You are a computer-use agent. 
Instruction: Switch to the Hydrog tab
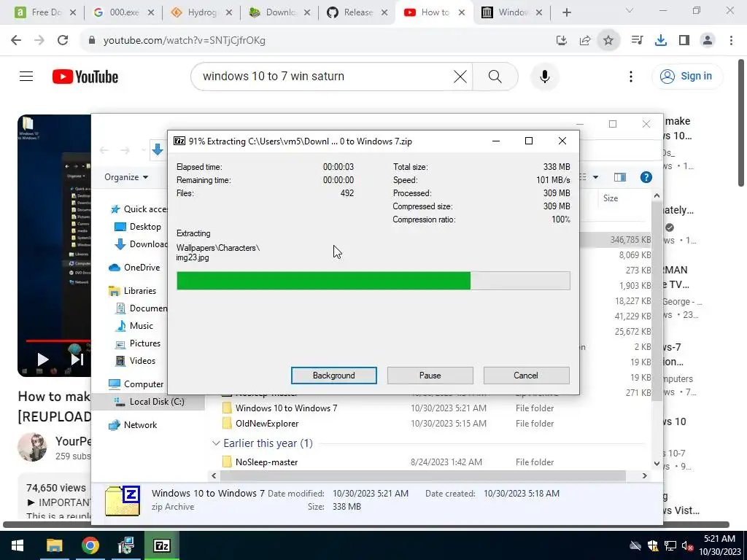point(202,12)
